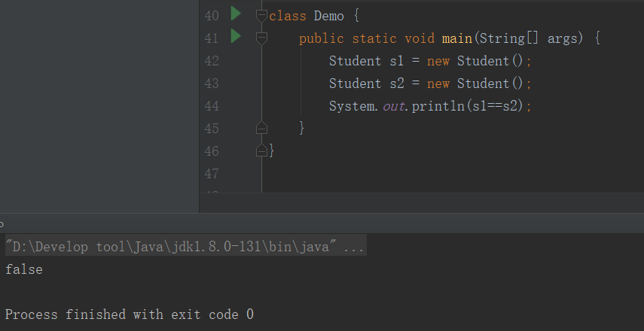Click the 'public' keyword on line 41
This screenshot has width=644, height=331.
(322, 38)
